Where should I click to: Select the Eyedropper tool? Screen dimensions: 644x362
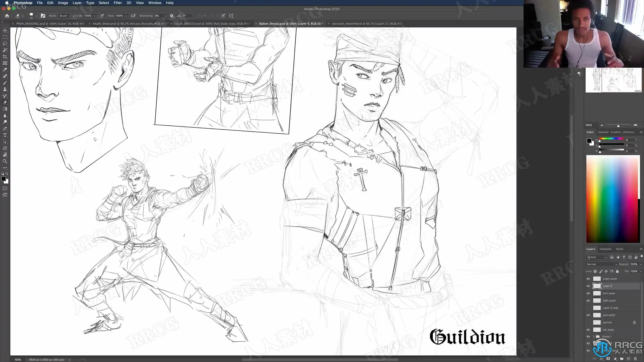tap(5, 70)
